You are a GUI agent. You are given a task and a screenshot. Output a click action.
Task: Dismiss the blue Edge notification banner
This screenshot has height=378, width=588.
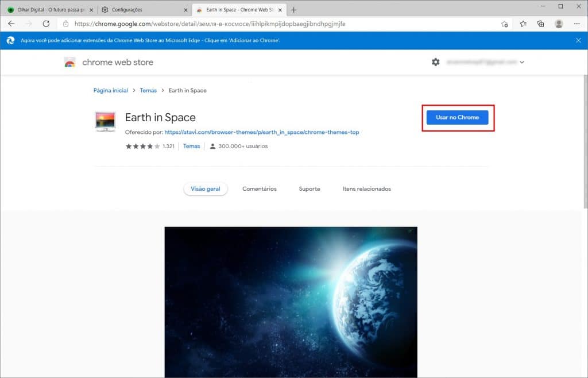(578, 40)
